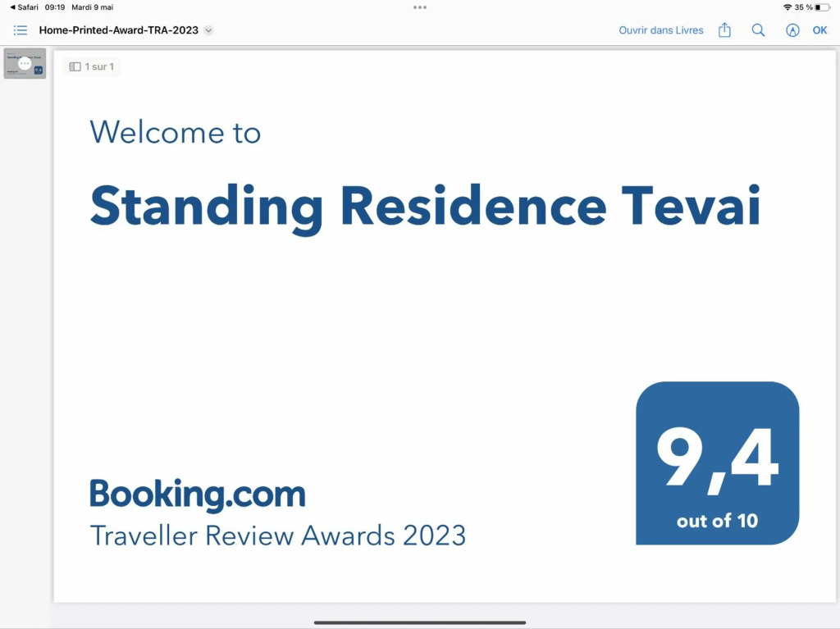Viewport: 840px width, 629px height.
Task: Click the "1 sur 1" page indicator
Action: [99, 66]
